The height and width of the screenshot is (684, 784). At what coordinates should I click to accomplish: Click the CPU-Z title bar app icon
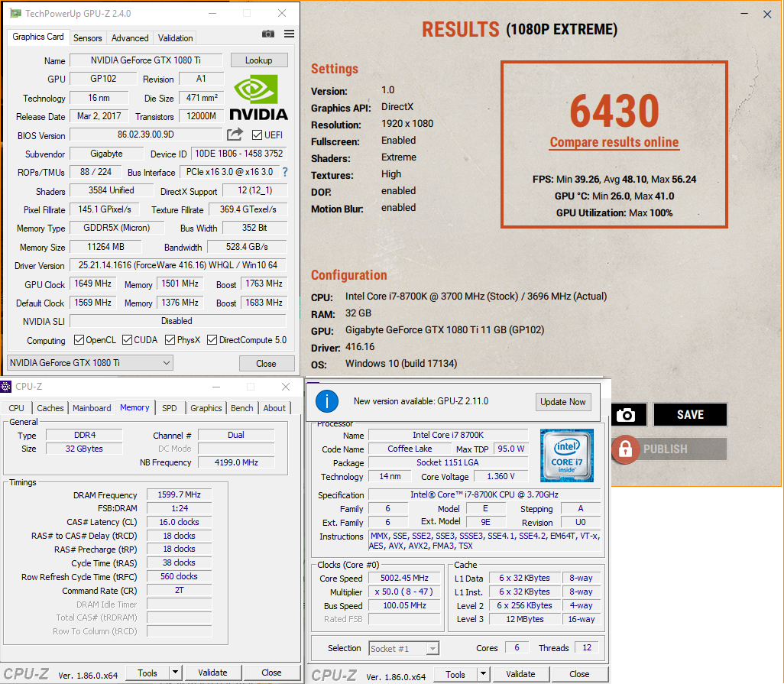coord(5,387)
